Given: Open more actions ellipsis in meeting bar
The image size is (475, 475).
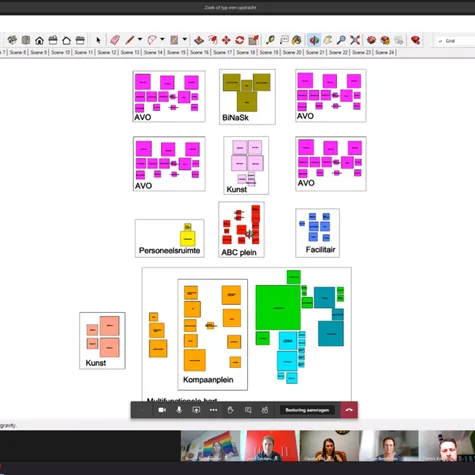Looking at the screenshot, I should click(x=213, y=410).
